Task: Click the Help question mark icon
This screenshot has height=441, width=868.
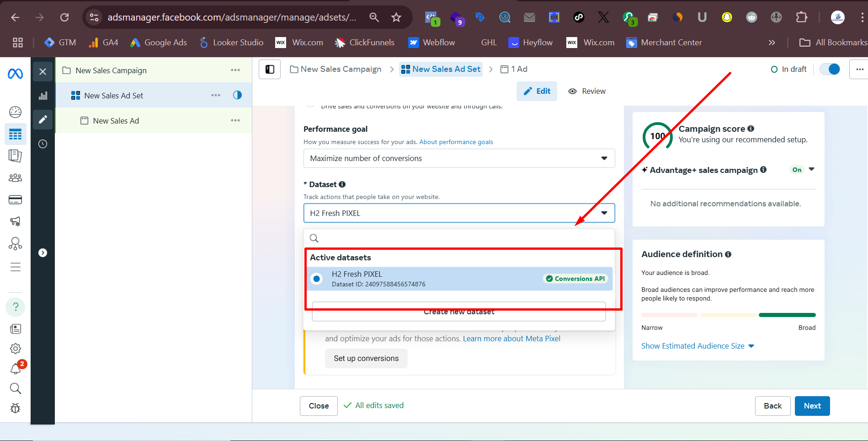Action: tap(15, 307)
